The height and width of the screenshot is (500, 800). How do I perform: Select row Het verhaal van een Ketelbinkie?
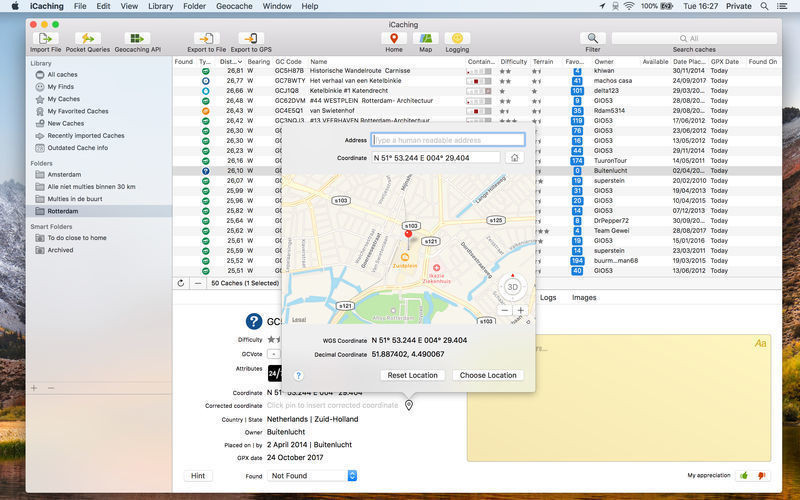(x=477, y=81)
